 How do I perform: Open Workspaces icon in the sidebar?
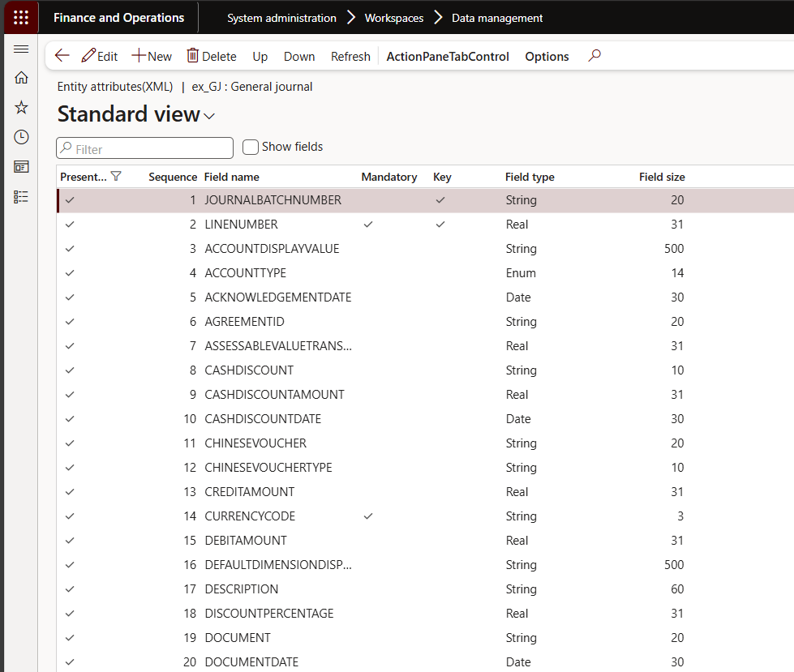coord(21,167)
